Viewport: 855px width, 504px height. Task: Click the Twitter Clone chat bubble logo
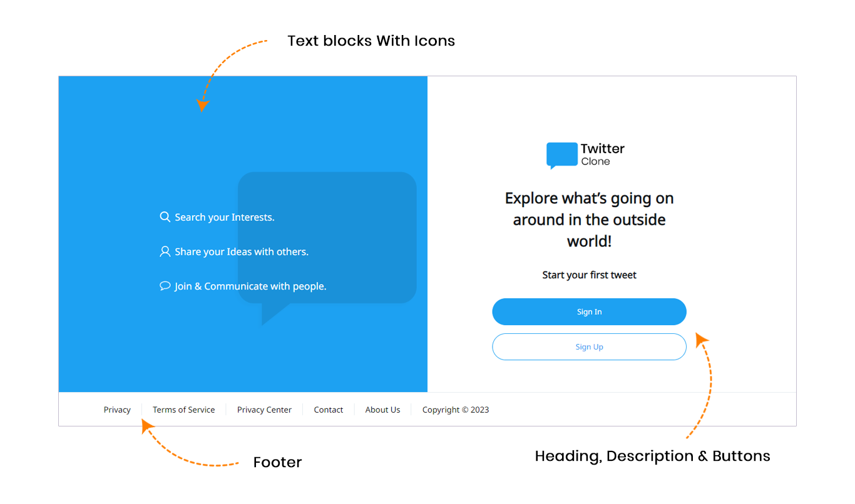pos(561,155)
